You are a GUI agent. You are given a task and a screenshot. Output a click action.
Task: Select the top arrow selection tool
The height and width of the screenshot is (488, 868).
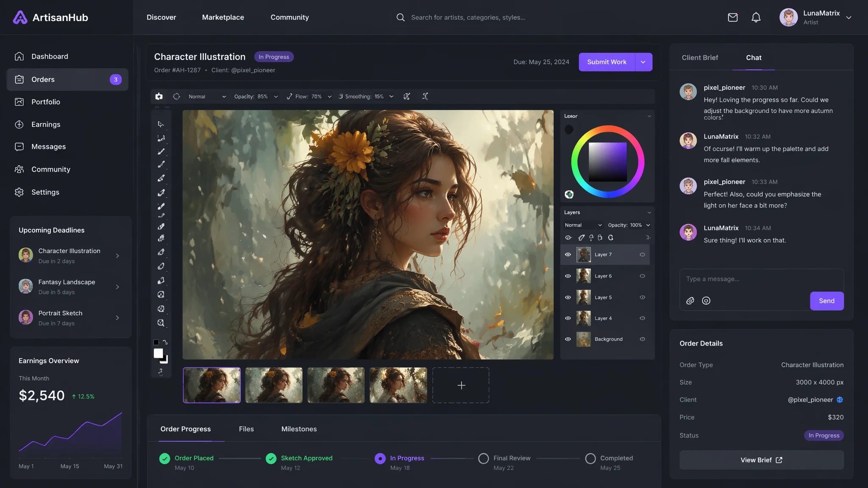pyautogui.click(x=161, y=124)
